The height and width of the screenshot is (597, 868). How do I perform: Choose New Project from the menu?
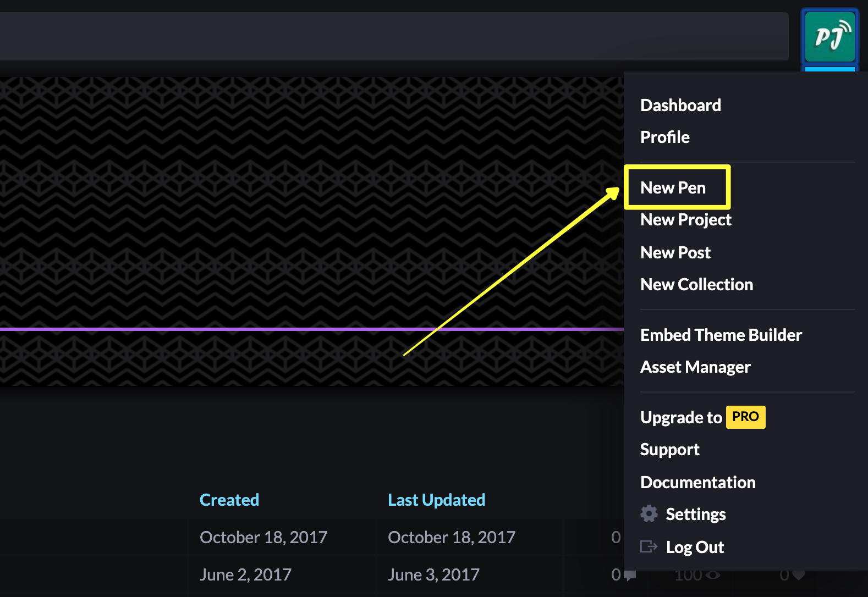coord(686,220)
